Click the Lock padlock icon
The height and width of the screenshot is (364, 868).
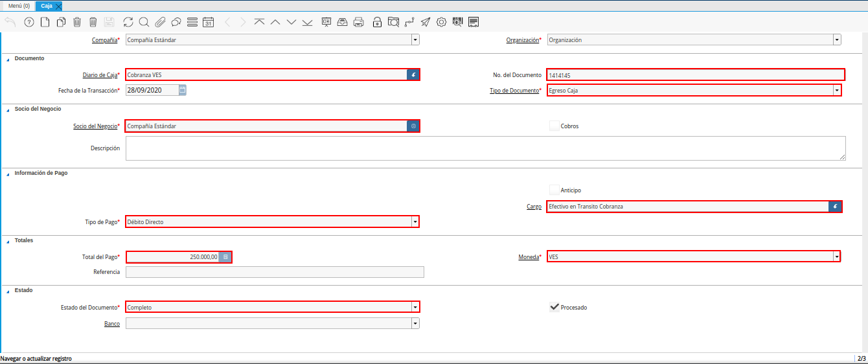(377, 22)
